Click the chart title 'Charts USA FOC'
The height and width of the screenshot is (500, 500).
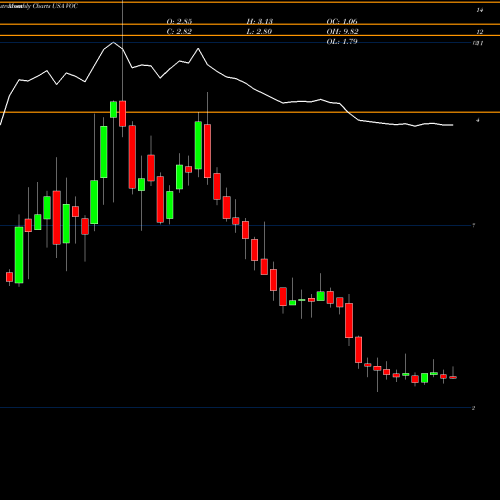[x=55, y=6]
